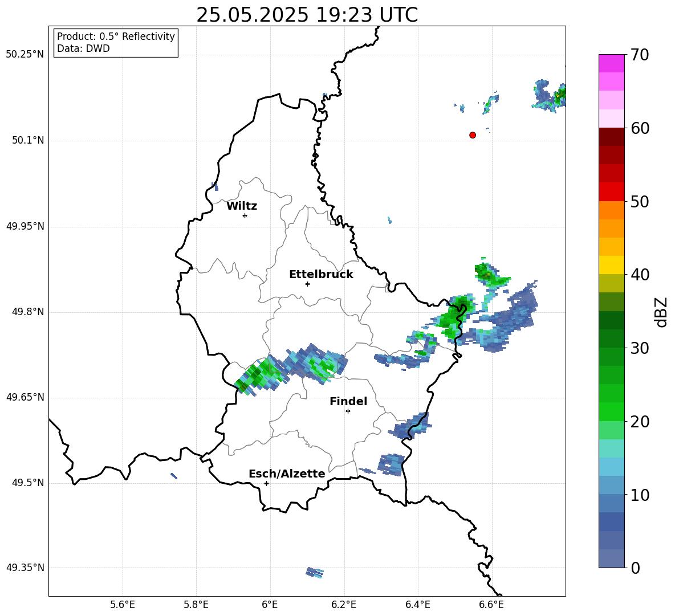Click the Esch/Alzette station label
675x616 pixels.
tap(287, 474)
